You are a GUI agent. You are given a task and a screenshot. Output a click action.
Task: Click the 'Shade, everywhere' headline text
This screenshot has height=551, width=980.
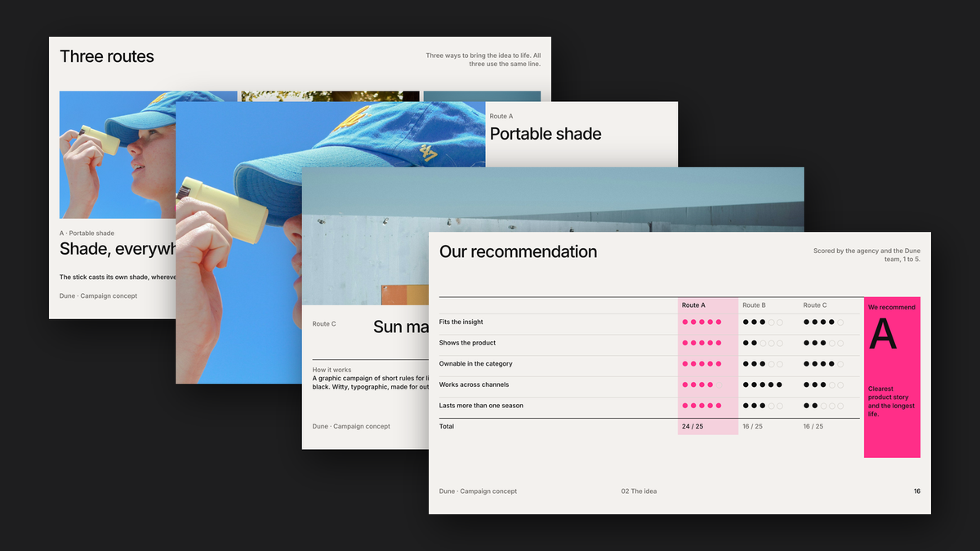click(x=118, y=248)
